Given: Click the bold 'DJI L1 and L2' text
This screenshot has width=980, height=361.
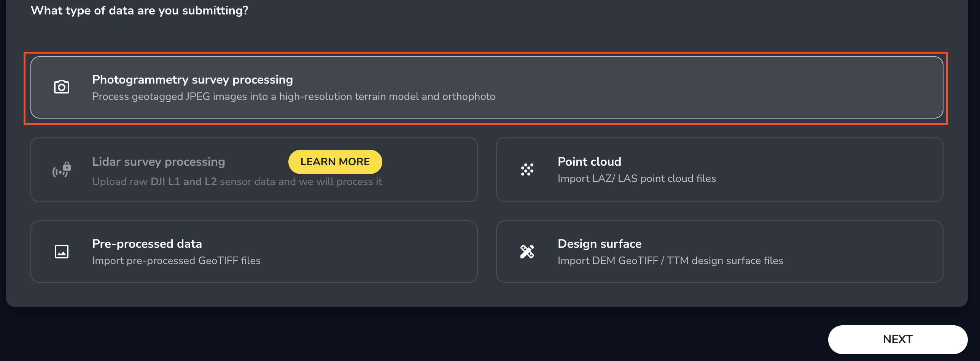Looking at the screenshot, I should 183,182.
